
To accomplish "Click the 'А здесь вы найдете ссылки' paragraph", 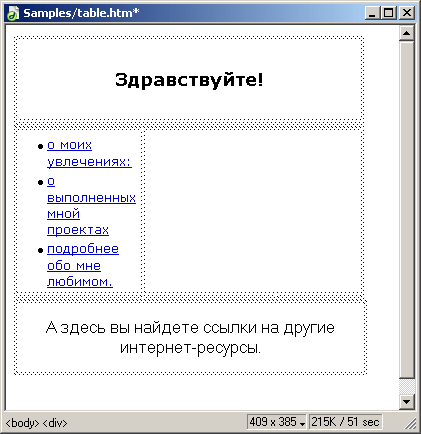I will [x=190, y=337].
